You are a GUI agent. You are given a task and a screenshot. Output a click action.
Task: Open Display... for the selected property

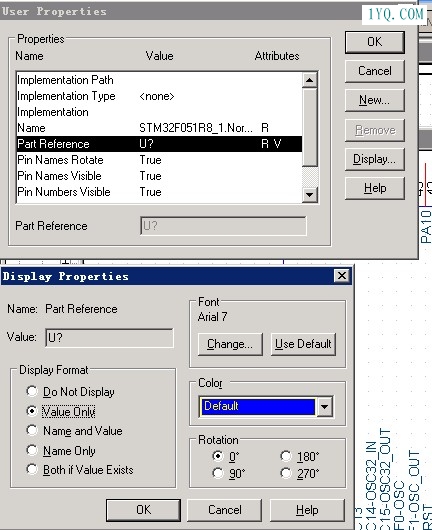coord(375,159)
